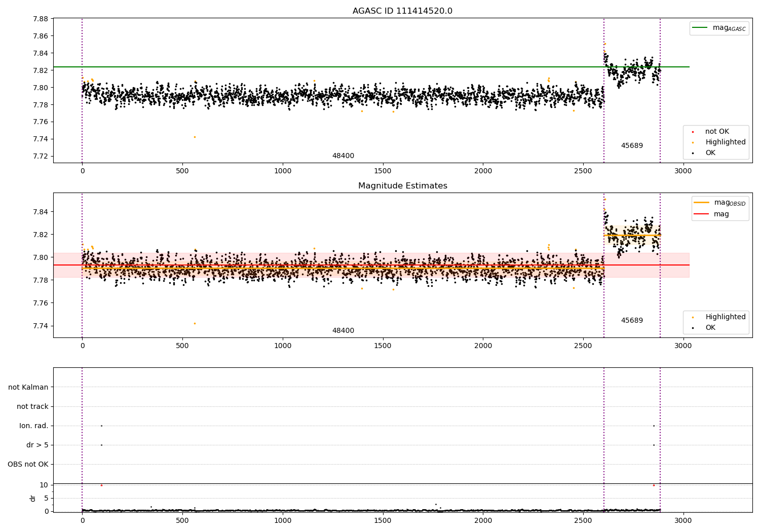Click the OK legend marker in Magnitude Estimates plot
Viewport: 760px width, 532px height.
tap(693, 328)
